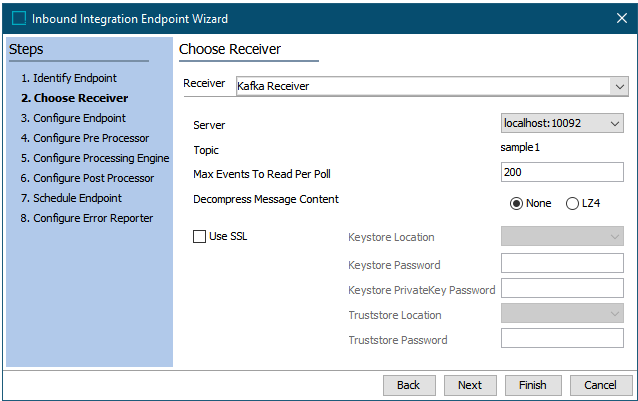
Task: Click the Max Events To Read field
Action: tap(562, 172)
